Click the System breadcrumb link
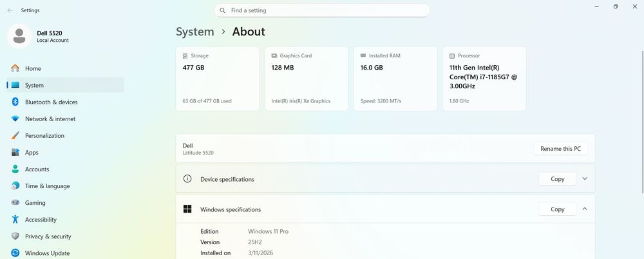Screen dimensions: 644x259 [x=195, y=32]
